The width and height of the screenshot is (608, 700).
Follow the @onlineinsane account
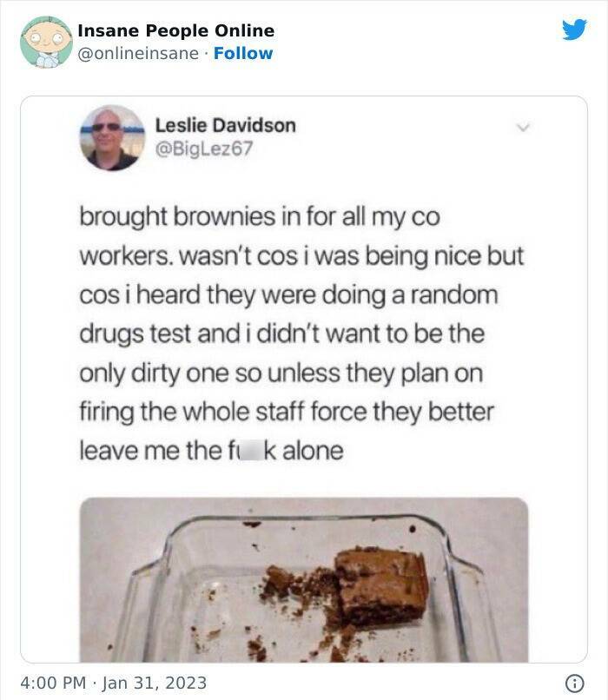pos(243,53)
